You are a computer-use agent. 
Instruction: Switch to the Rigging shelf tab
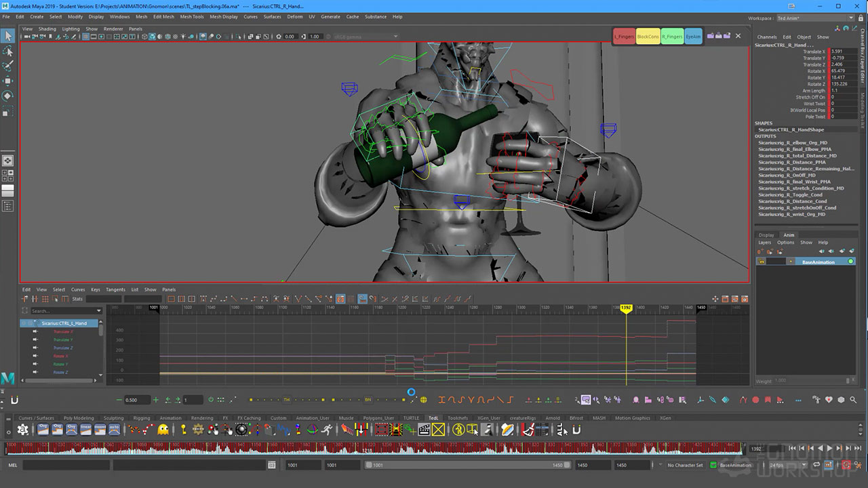pos(141,418)
